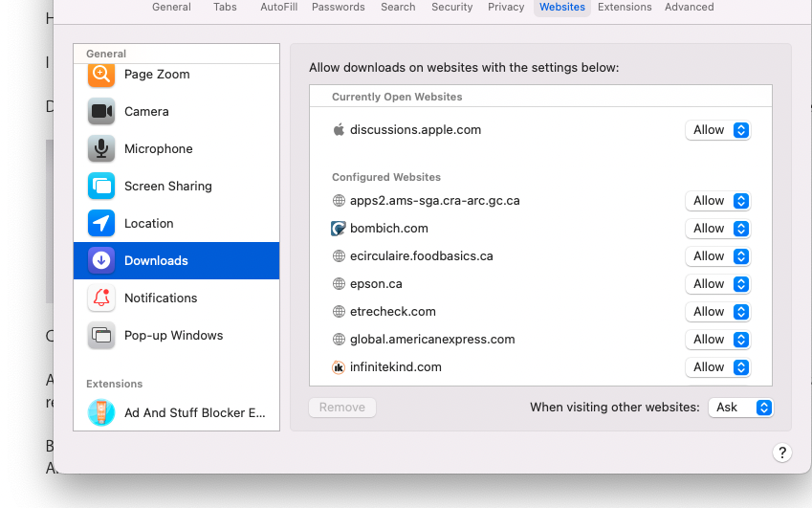Click the Microphone sidebar icon

tap(101, 149)
